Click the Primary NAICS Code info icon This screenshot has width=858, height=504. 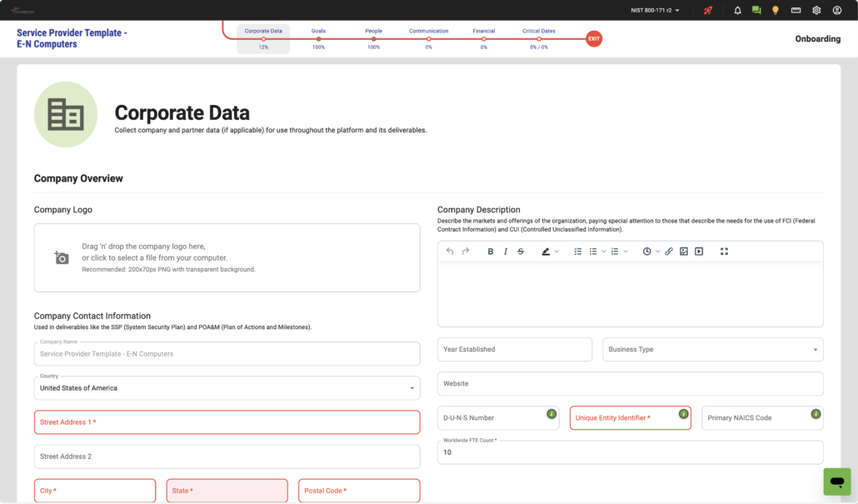tap(816, 414)
